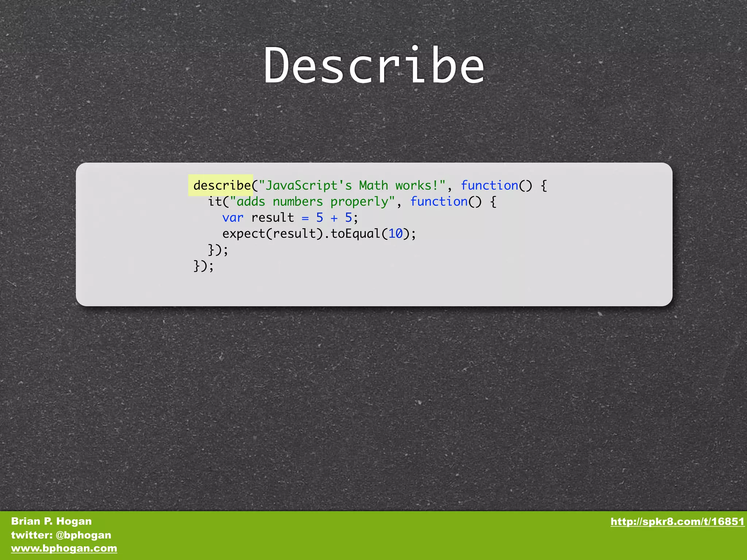The image size is (747, 560).
Task: Click the toEqual matcher text
Action: click(x=356, y=234)
